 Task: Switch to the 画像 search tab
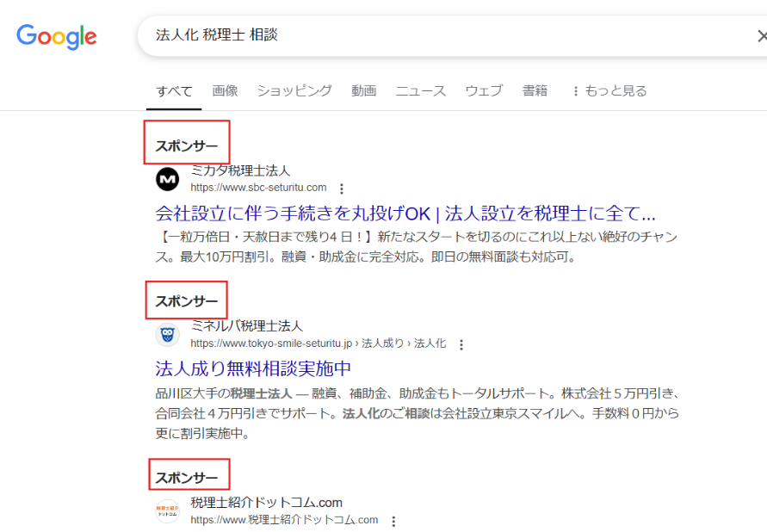coord(225,90)
